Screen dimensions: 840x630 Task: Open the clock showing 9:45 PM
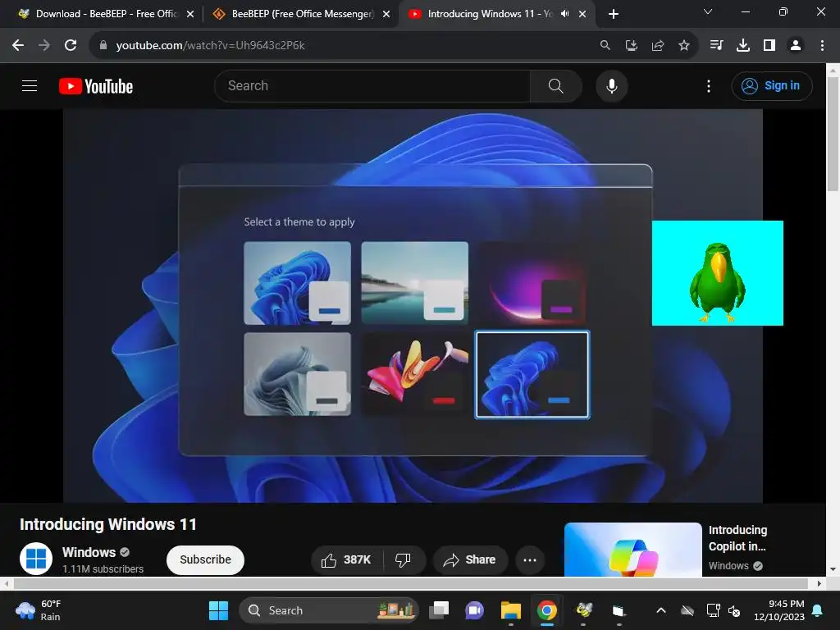[x=779, y=610]
